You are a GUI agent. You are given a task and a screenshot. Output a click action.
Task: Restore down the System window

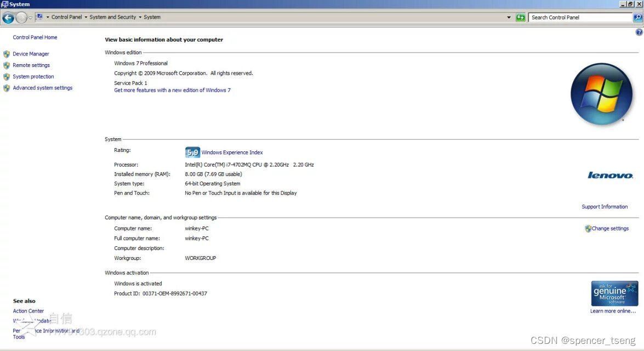[x=631, y=4]
